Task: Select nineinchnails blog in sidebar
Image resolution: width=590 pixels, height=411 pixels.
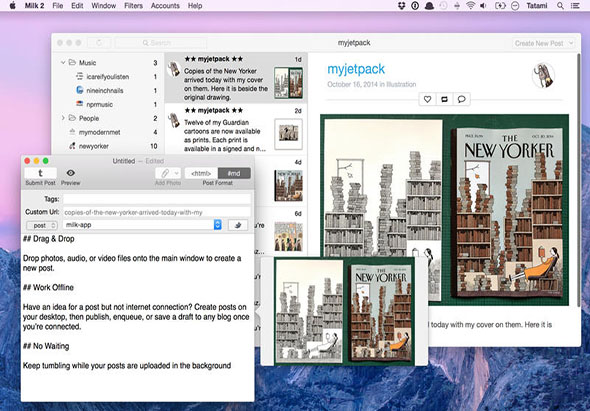Action: [108, 91]
